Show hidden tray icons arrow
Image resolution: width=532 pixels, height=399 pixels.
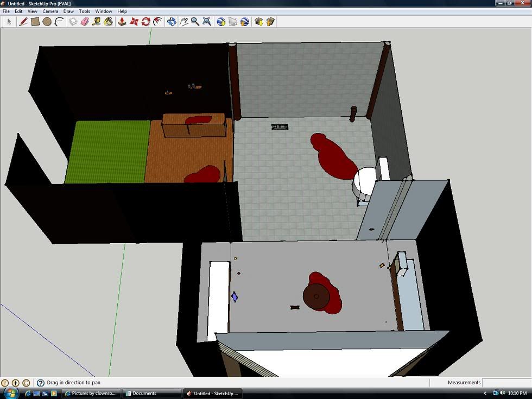pyautogui.click(x=485, y=393)
